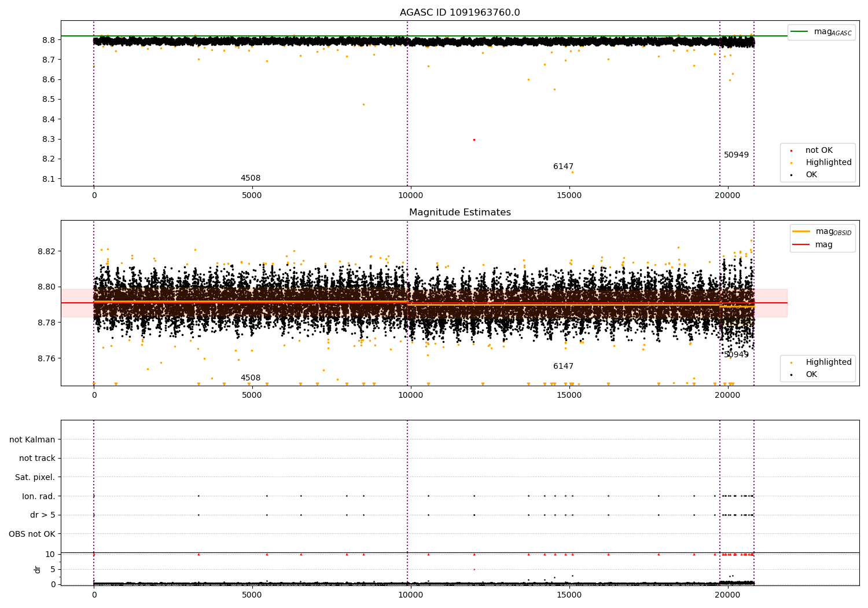Click the "8.2" y-axis tick label
The height and width of the screenshot is (608, 868).
point(49,159)
